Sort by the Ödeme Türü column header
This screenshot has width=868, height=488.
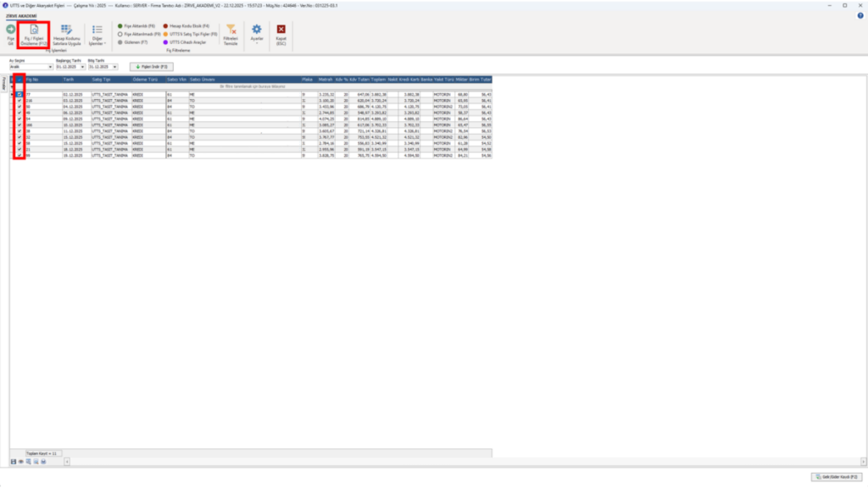pyautogui.click(x=148, y=80)
